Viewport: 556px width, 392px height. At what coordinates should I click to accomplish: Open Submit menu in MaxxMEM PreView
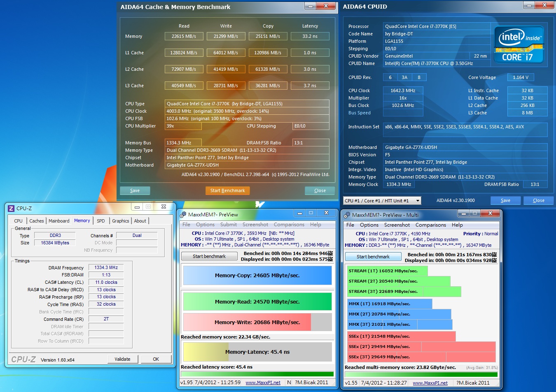click(229, 225)
